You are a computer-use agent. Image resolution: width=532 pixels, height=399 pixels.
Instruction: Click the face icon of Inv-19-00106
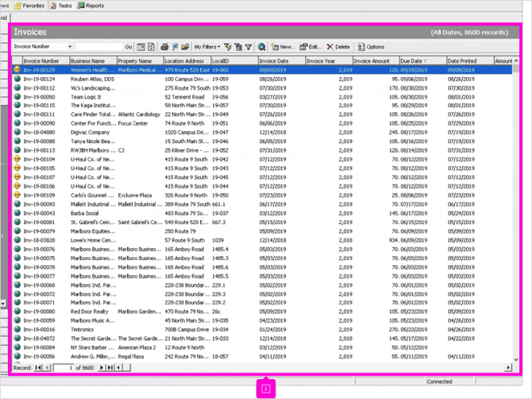pyautogui.click(x=17, y=186)
